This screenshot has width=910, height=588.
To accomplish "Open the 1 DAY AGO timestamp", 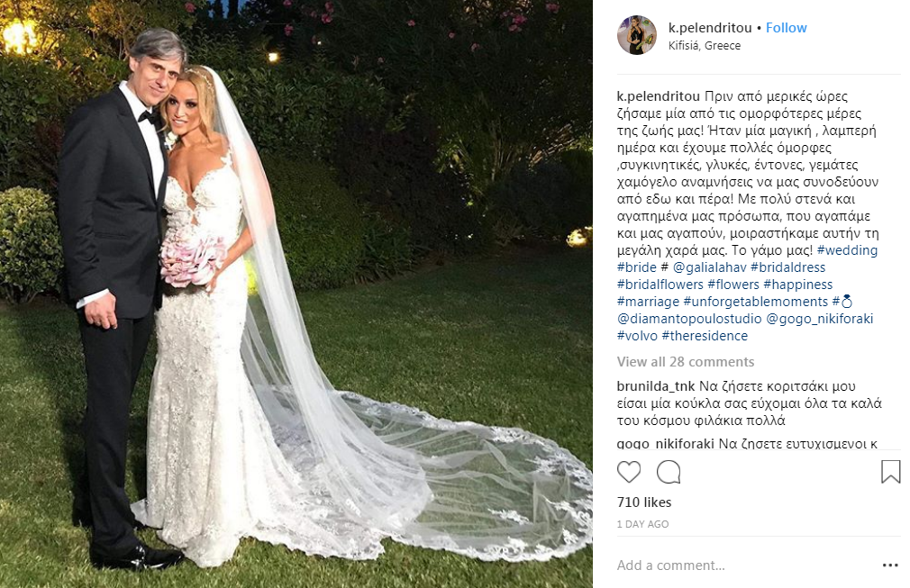I will 642,524.
